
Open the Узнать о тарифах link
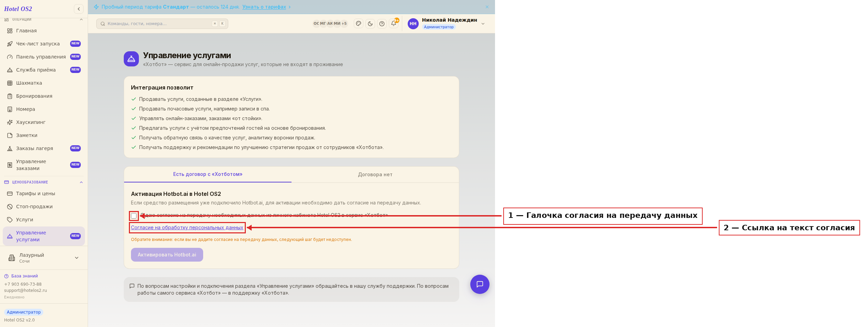point(264,7)
